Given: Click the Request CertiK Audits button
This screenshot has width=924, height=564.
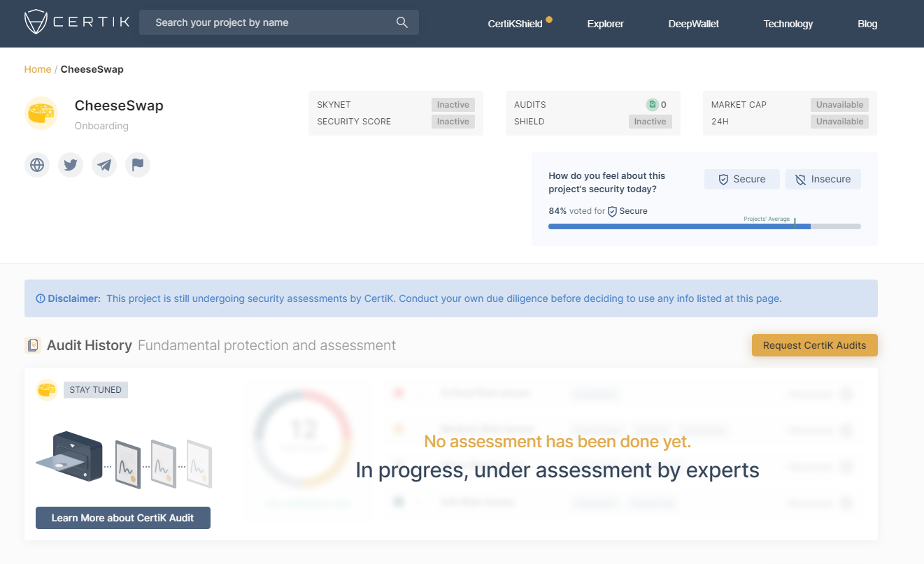Looking at the screenshot, I should 814,345.
